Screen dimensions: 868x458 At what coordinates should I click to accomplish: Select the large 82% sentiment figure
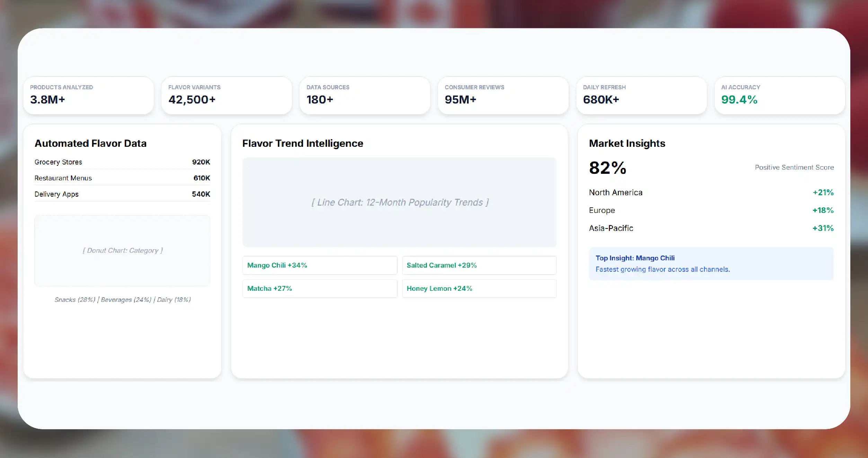coord(608,168)
